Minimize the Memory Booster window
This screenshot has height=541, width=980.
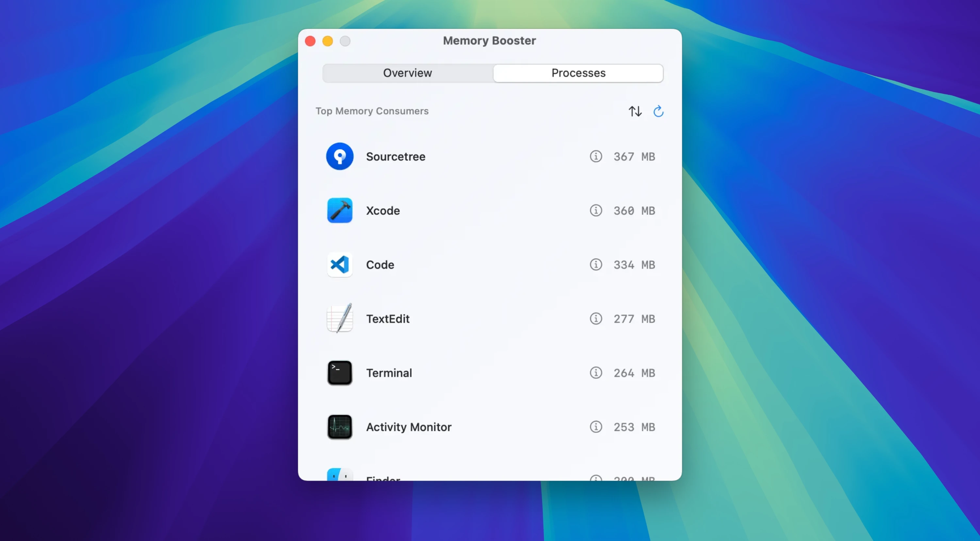pyautogui.click(x=328, y=41)
